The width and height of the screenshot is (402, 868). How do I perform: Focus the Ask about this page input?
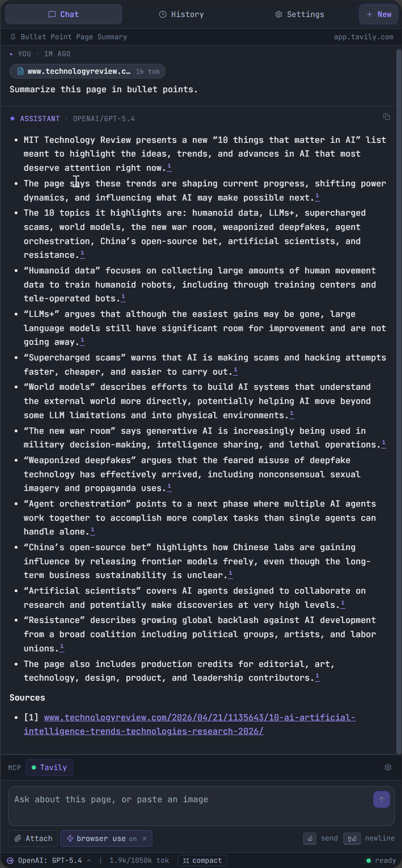(189, 805)
